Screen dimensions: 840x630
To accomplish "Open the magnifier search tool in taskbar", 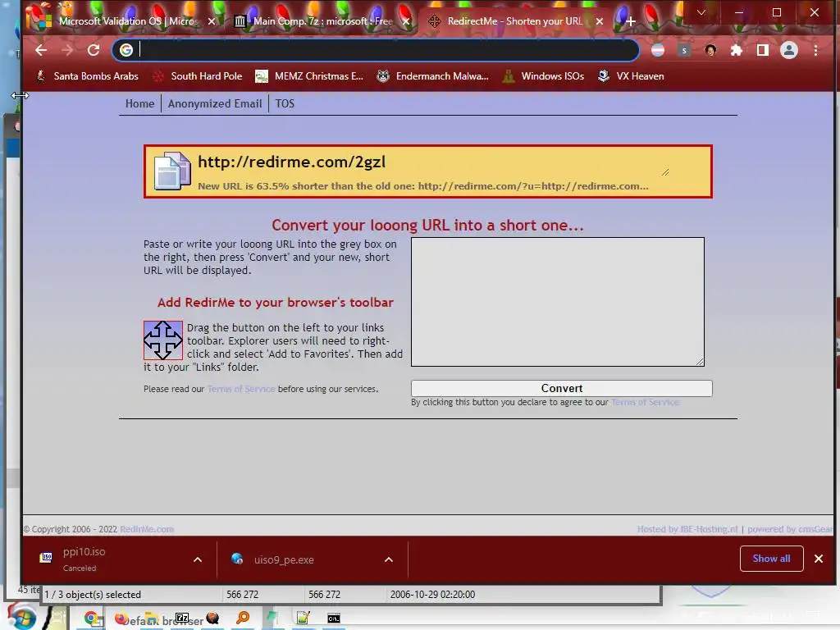I will (x=243, y=619).
